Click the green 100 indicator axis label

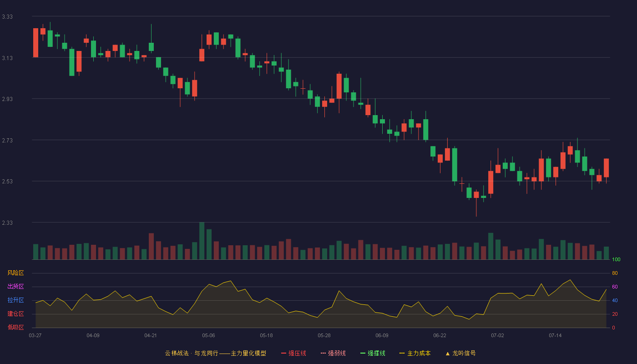click(616, 260)
